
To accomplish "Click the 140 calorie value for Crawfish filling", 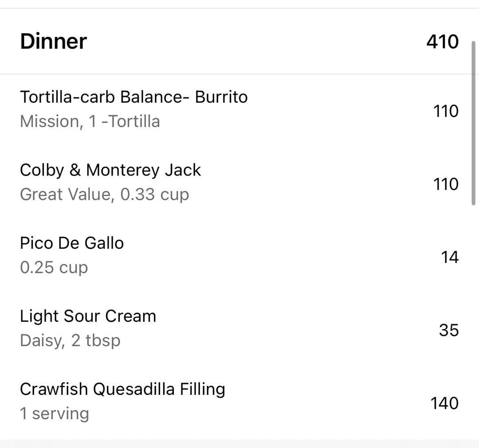I will 444,403.
